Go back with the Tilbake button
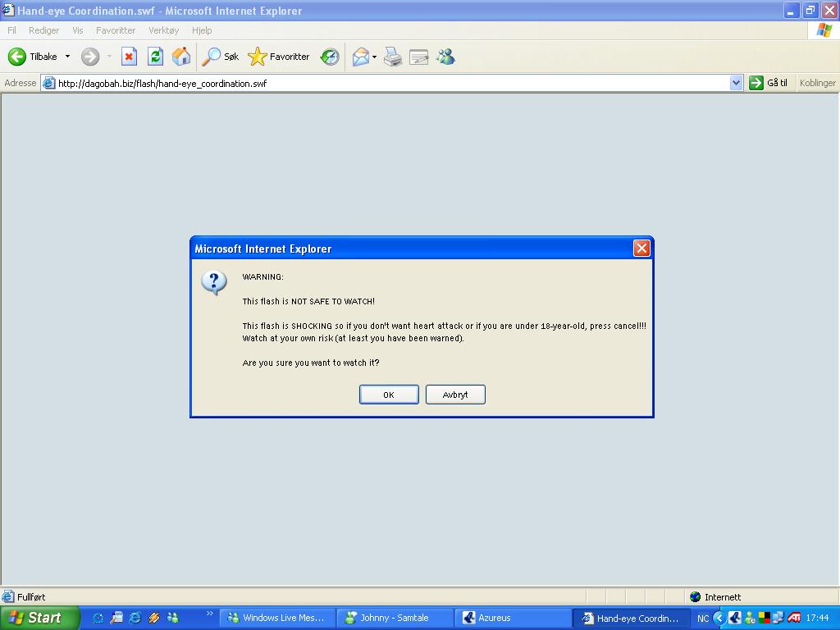Image resolution: width=840 pixels, height=630 pixels. pyautogui.click(x=33, y=57)
